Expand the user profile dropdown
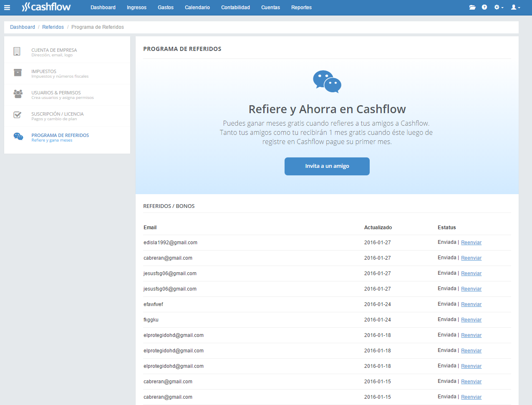Image resolution: width=532 pixels, height=405 pixels. tap(516, 8)
